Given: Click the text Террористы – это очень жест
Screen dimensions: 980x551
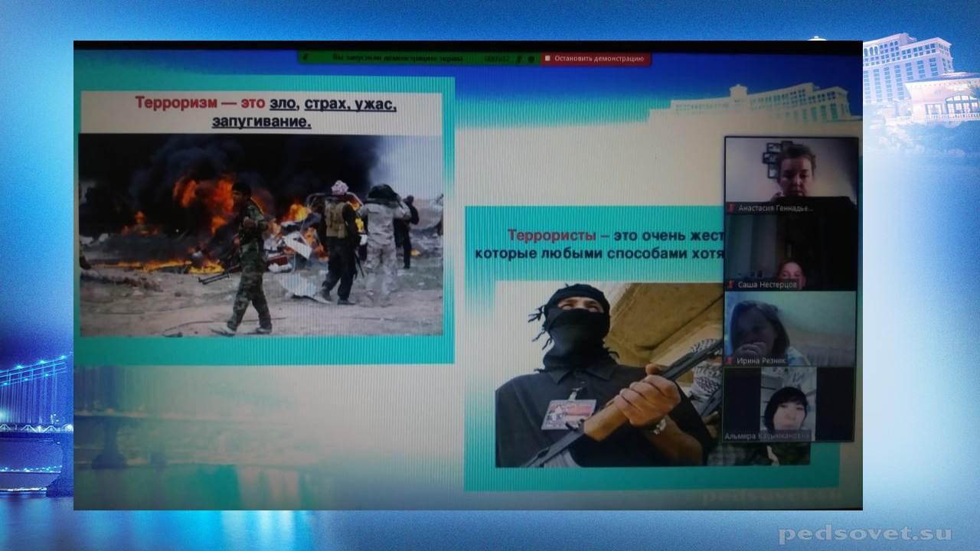Looking at the screenshot, I should 616,236.
